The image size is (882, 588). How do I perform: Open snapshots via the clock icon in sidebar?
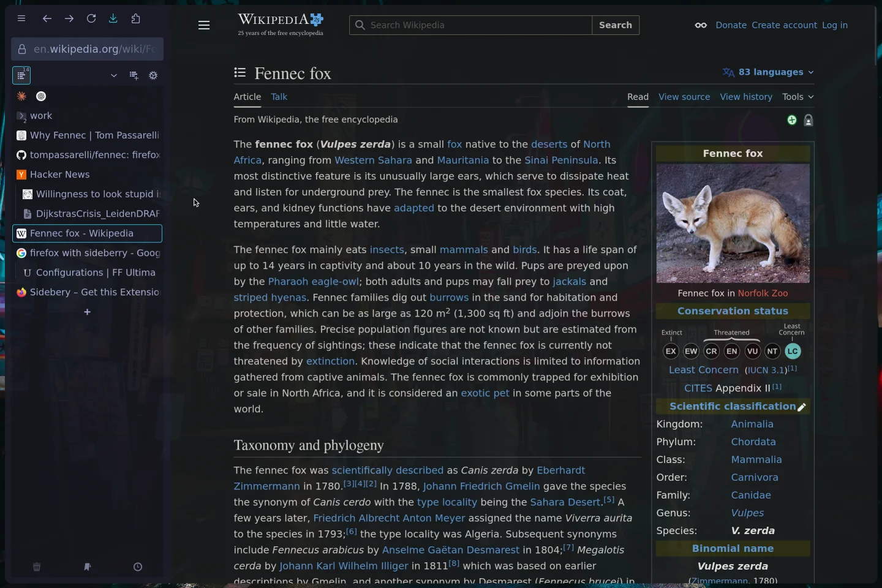137,567
